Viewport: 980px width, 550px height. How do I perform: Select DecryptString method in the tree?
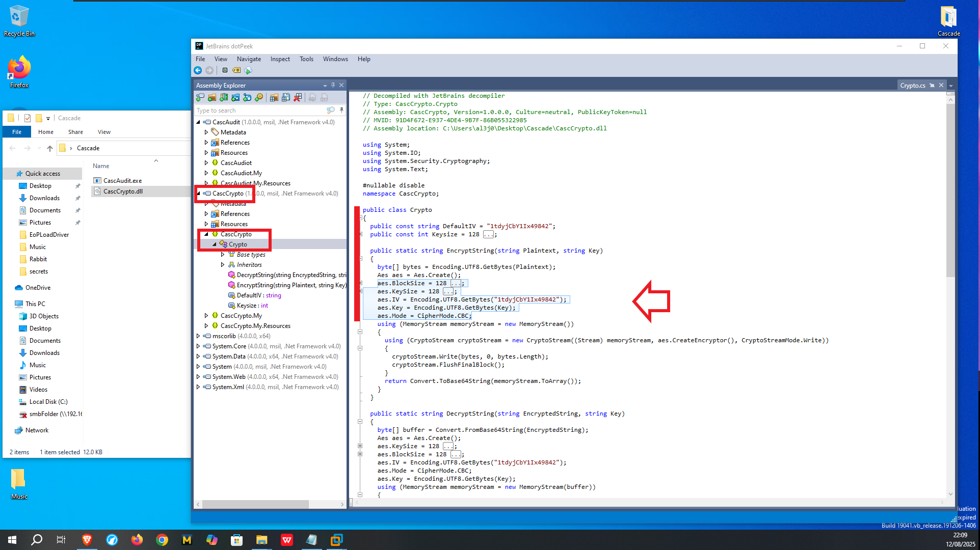286,275
